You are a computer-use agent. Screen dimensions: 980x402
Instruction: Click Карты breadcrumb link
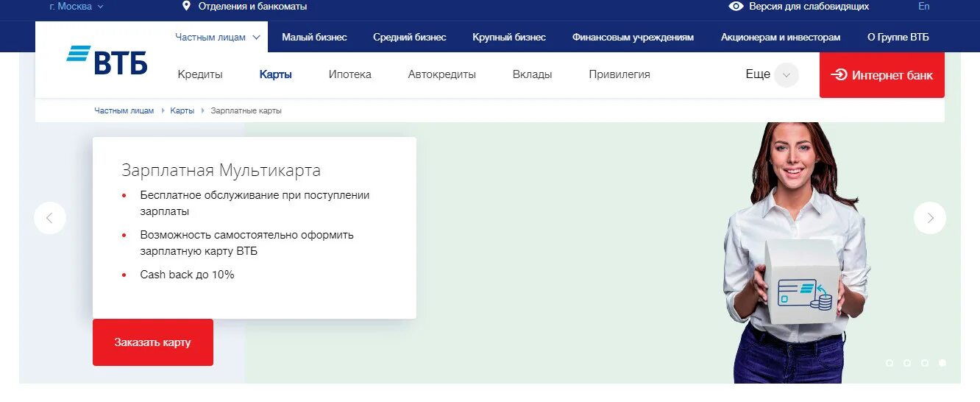[182, 110]
